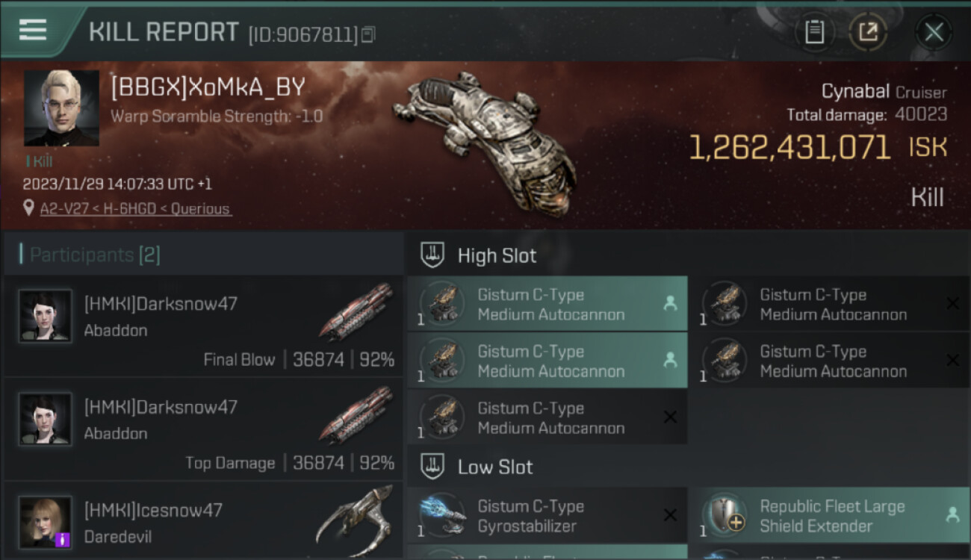Click the Abaddon ship icon for Final Blow
Viewport: 971px width, 560px height.
click(356, 311)
